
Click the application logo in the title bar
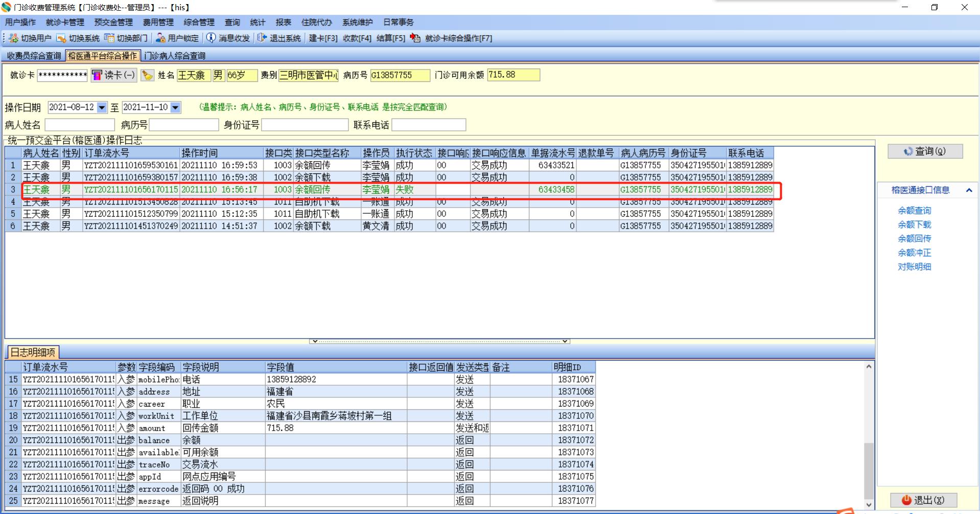(6, 7)
